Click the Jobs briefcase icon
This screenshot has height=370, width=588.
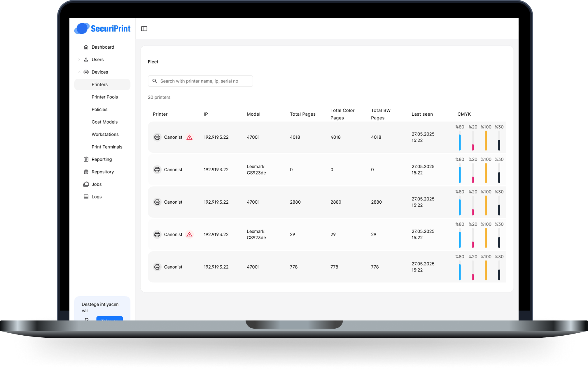(86, 184)
